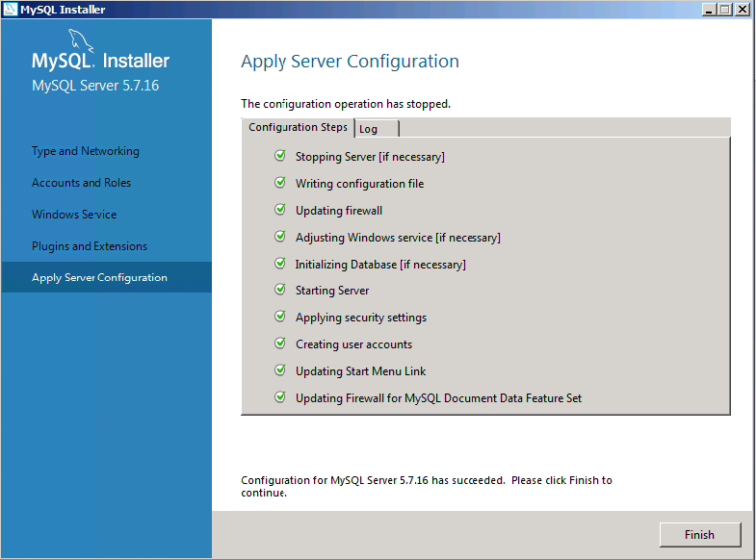Click 'Updating Start Menu Link' step text
Image resolution: width=756 pixels, height=560 pixels.
[x=360, y=371]
